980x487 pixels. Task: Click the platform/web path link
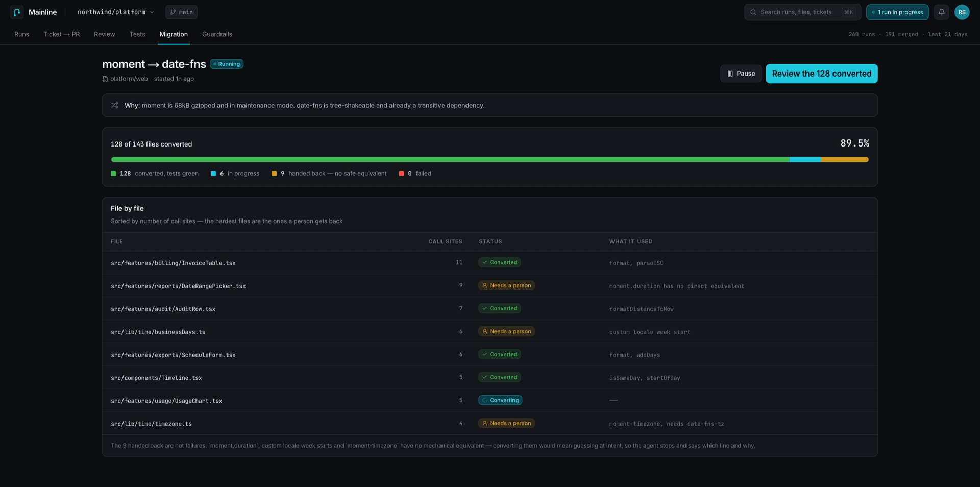pyautogui.click(x=129, y=79)
